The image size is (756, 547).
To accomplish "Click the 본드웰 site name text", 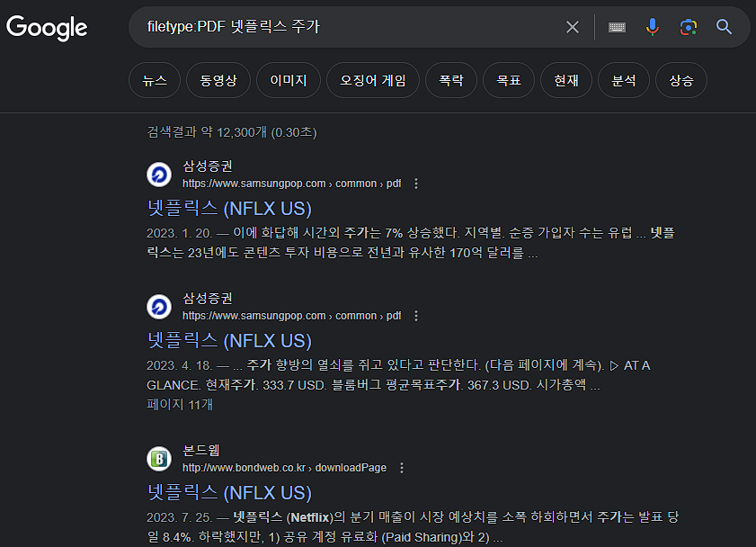I will 201,450.
